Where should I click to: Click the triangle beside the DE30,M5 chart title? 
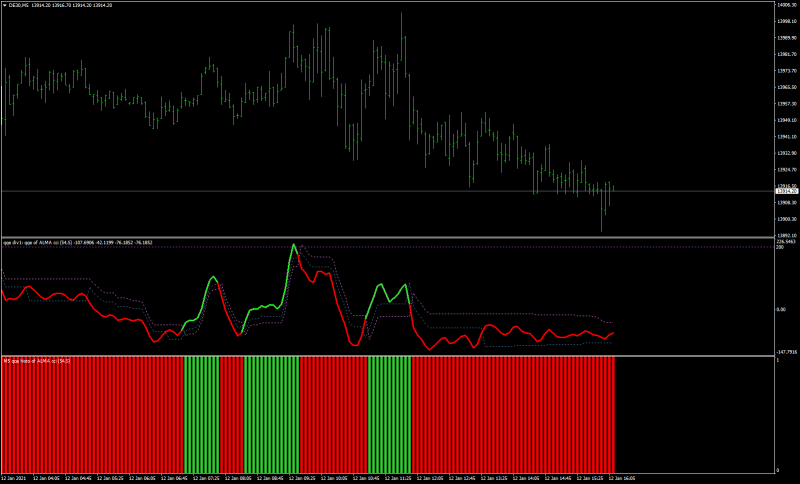click(5, 5)
